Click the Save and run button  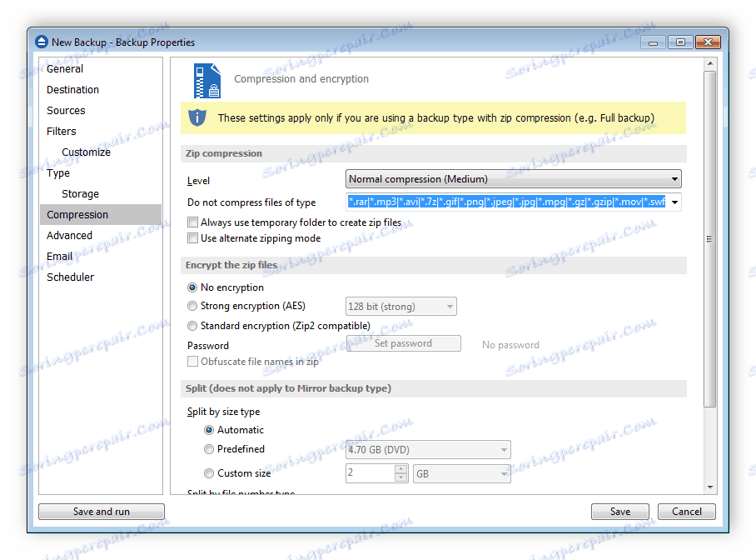(102, 511)
